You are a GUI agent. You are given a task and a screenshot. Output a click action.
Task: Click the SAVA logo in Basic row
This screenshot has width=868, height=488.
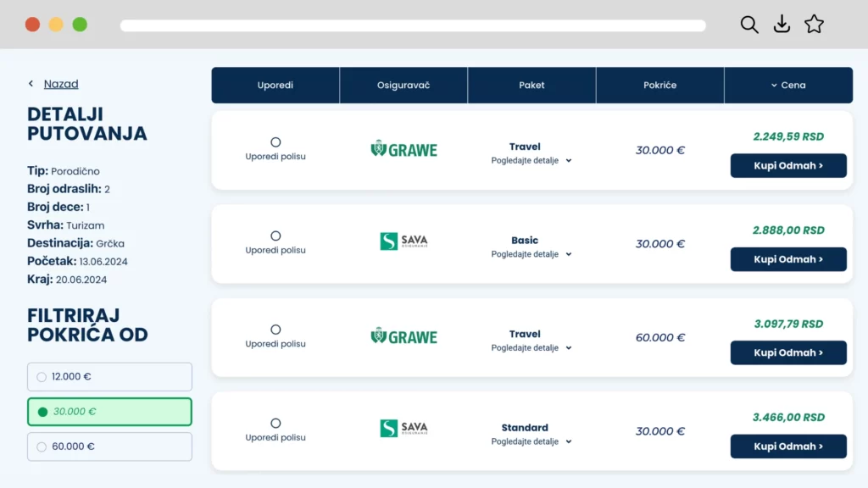pyautogui.click(x=404, y=241)
